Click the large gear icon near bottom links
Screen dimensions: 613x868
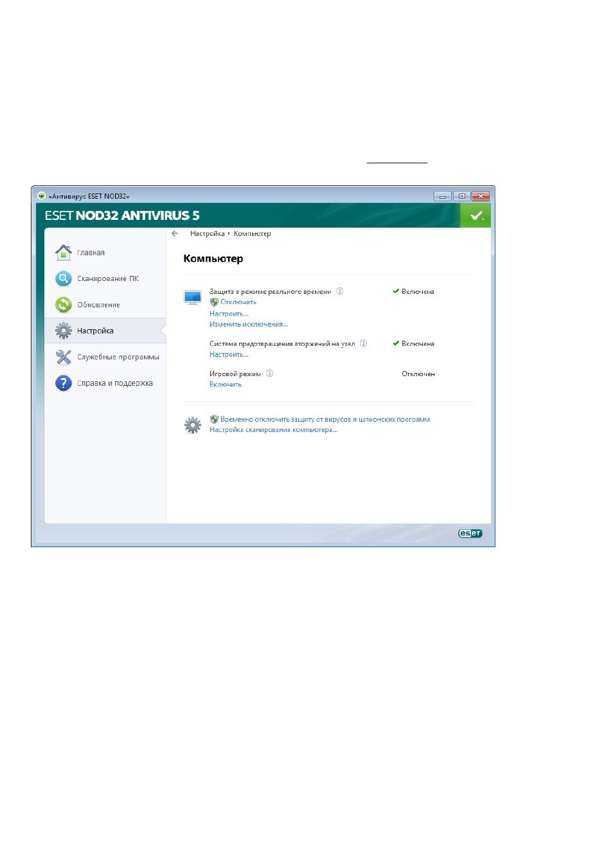tap(193, 425)
